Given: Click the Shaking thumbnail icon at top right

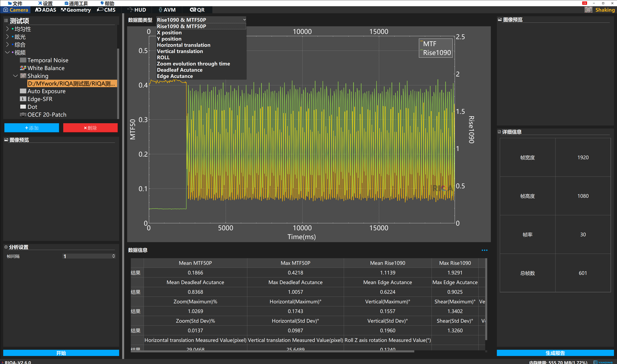Looking at the screenshot, I should 588,10.
